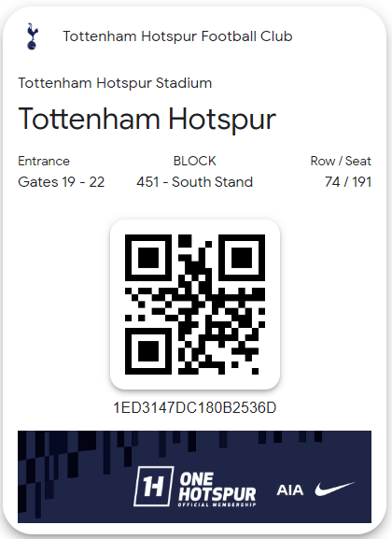Screen dimensions: 392x539
Task: Tap the ticket QR code
Action: tap(195, 305)
